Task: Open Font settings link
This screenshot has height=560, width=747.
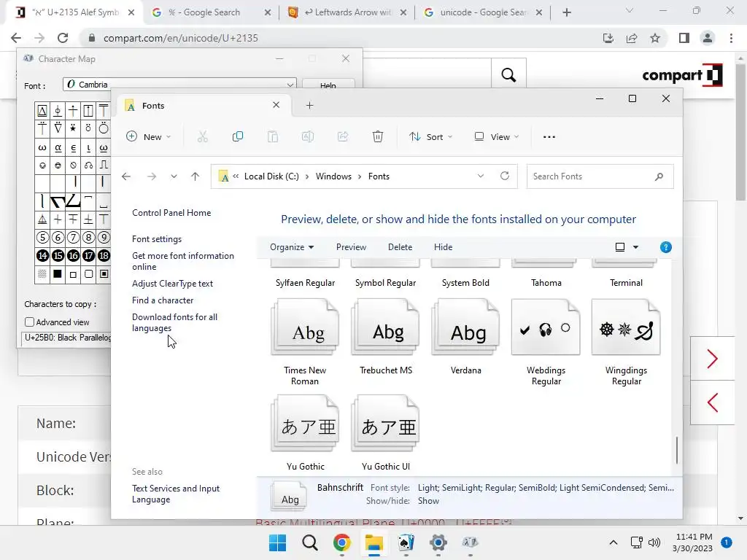Action: pos(157,239)
